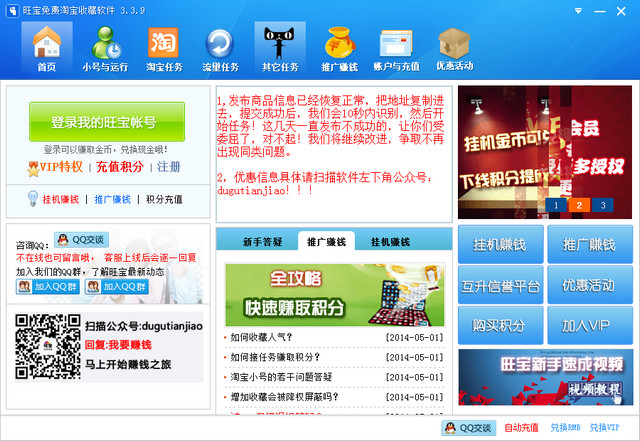Open the 充值积分 link
640x441 pixels.
coord(120,167)
